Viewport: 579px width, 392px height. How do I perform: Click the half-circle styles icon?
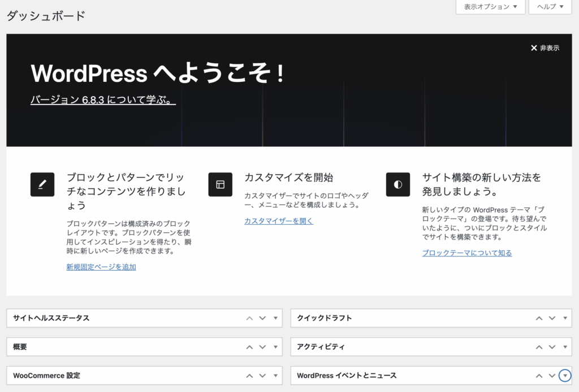(398, 184)
